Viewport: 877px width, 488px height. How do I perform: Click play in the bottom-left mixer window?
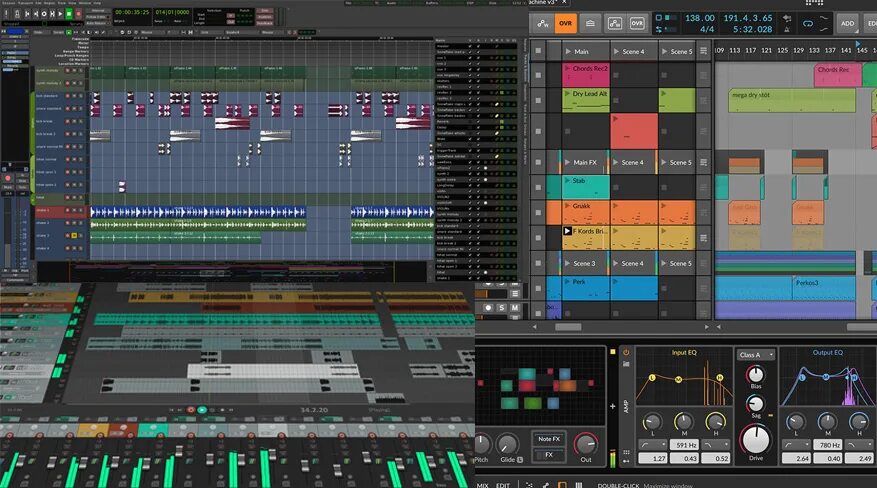coord(202,410)
